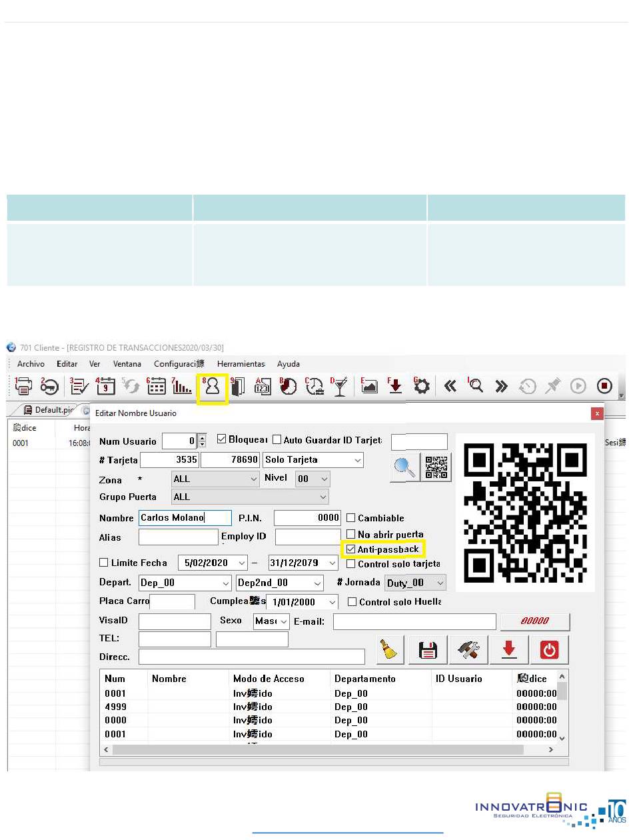
Task: Open the Dep2nd_00 dropdown
Action: click(280, 583)
